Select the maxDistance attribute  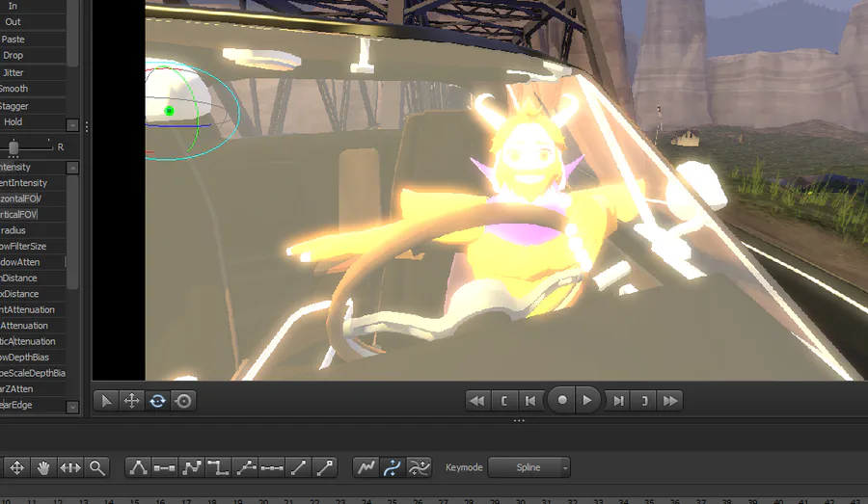pyautogui.click(x=33, y=294)
